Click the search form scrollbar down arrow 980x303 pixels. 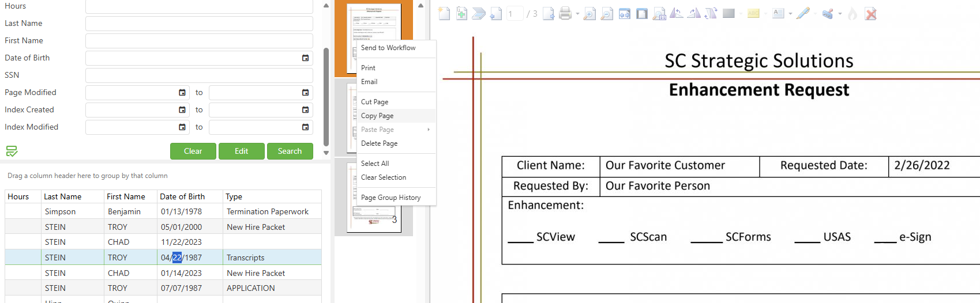(326, 153)
